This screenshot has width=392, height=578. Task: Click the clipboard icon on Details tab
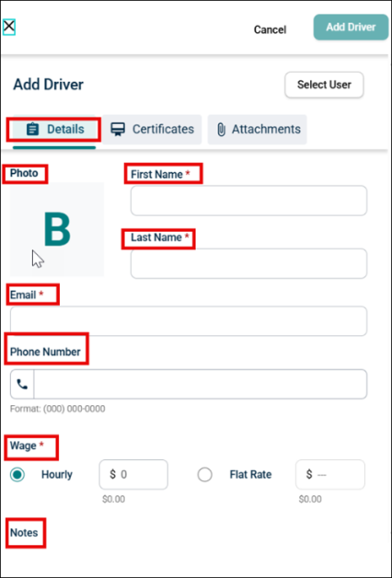pos(33,130)
